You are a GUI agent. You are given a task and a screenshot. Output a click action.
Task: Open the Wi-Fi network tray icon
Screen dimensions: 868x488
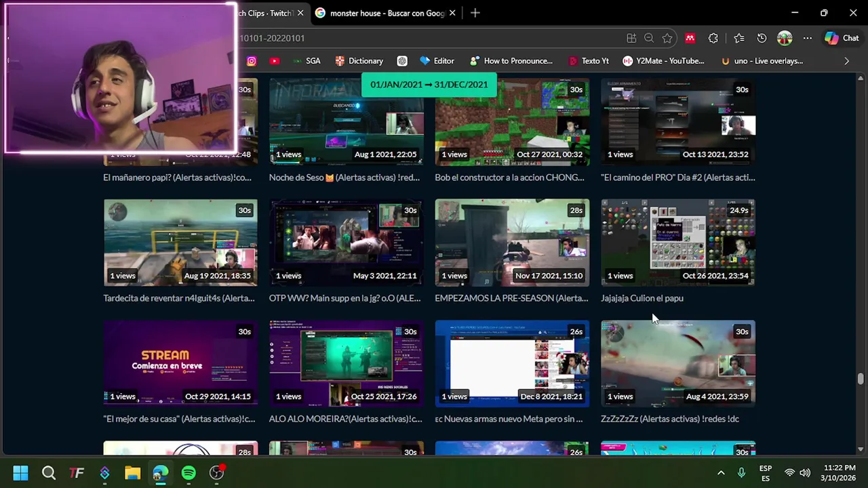[x=789, y=472]
